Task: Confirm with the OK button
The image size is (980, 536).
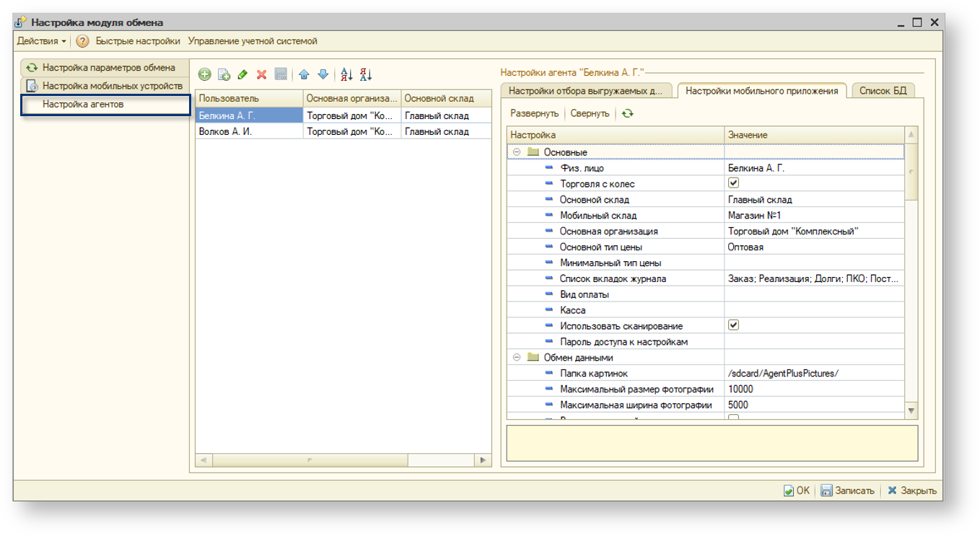Action: click(x=797, y=491)
